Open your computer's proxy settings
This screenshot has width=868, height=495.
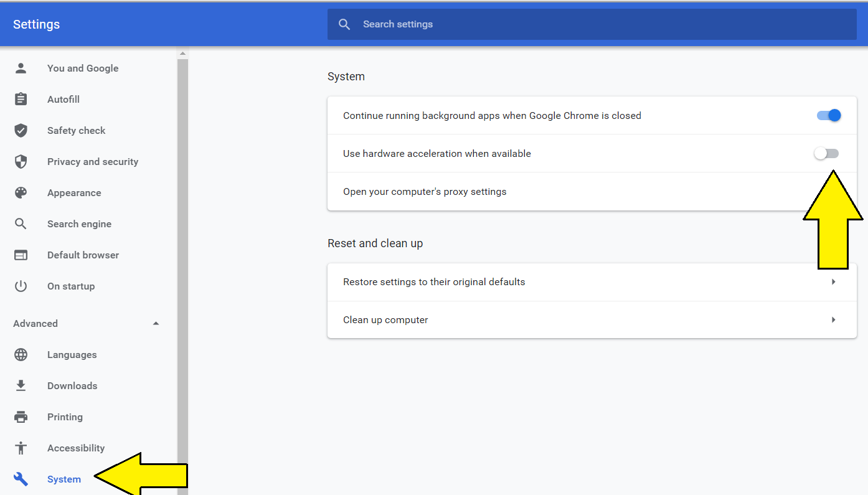pos(592,191)
